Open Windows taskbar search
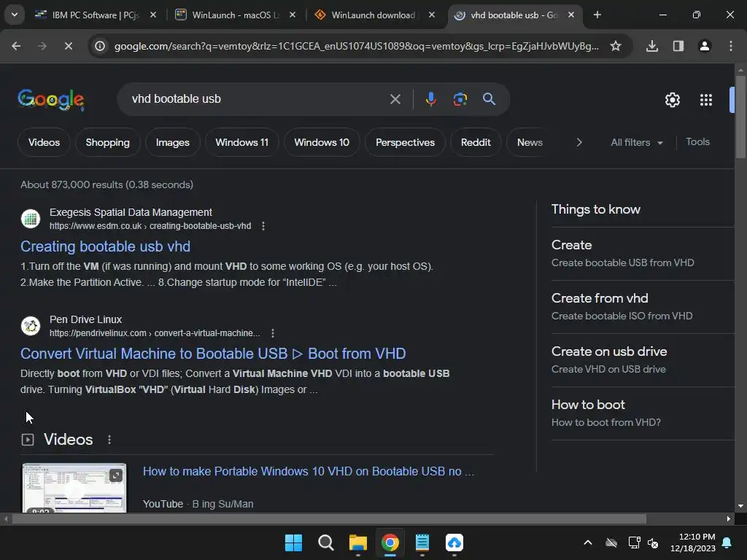Viewport: 747px width, 560px height. click(x=326, y=542)
